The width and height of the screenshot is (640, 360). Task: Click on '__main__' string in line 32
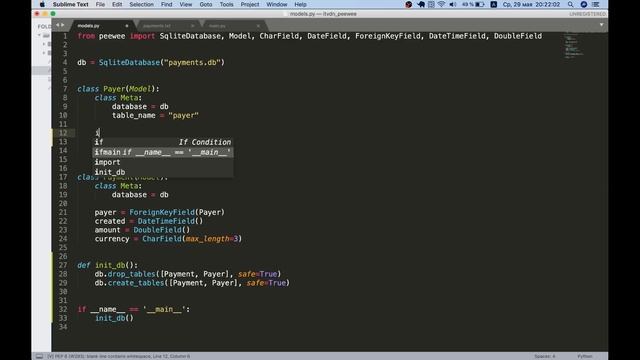click(x=164, y=309)
